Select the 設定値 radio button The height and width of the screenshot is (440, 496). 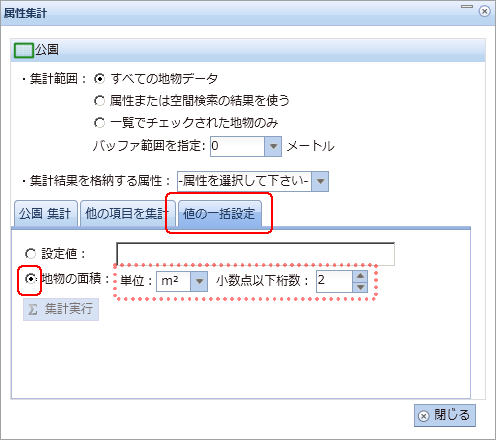coord(30,254)
